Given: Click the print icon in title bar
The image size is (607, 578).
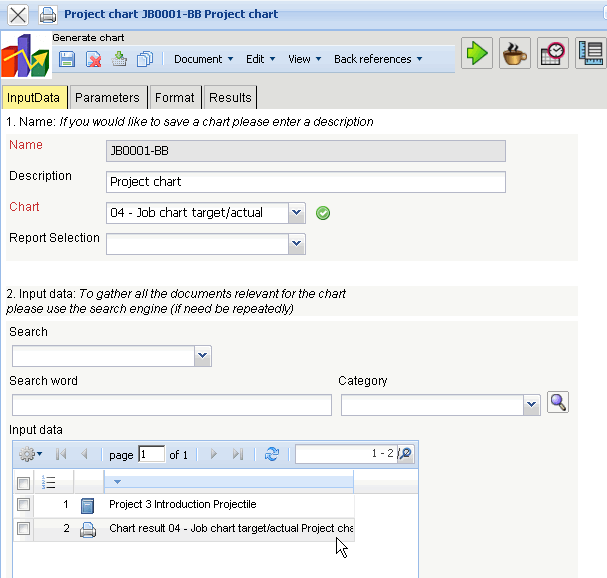Looking at the screenshot, I should tap(47, 15).
